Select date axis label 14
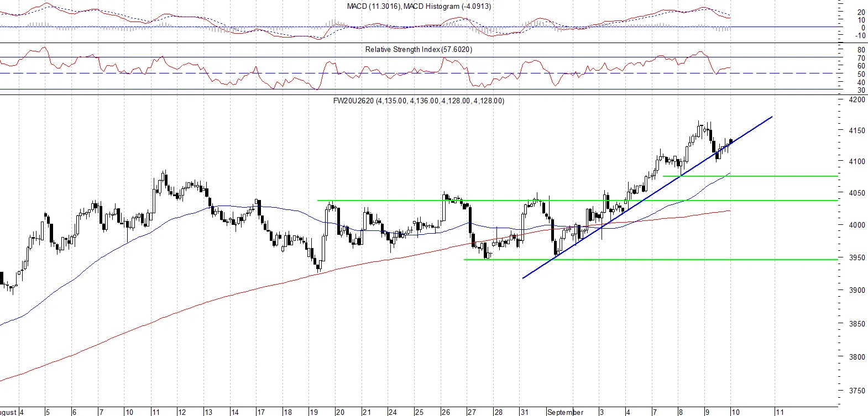This screenshot has width=868, height=416. pyautogui.click(x=235, y=412)
